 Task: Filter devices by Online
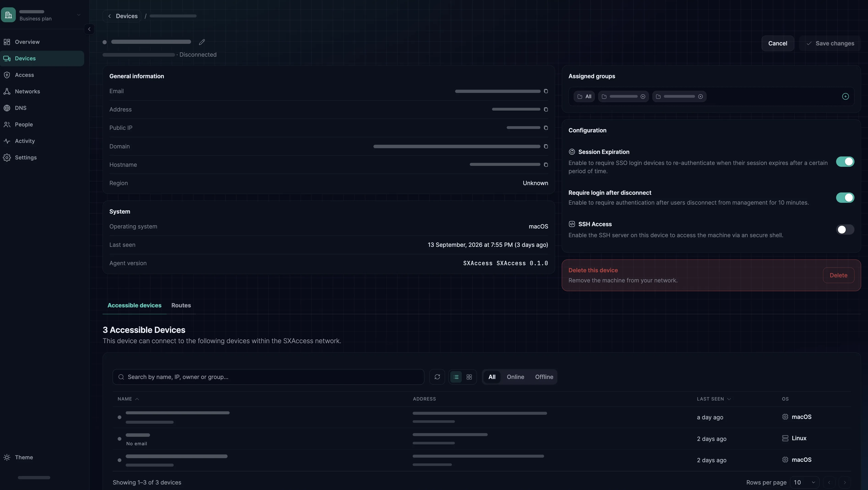point(515,377)
